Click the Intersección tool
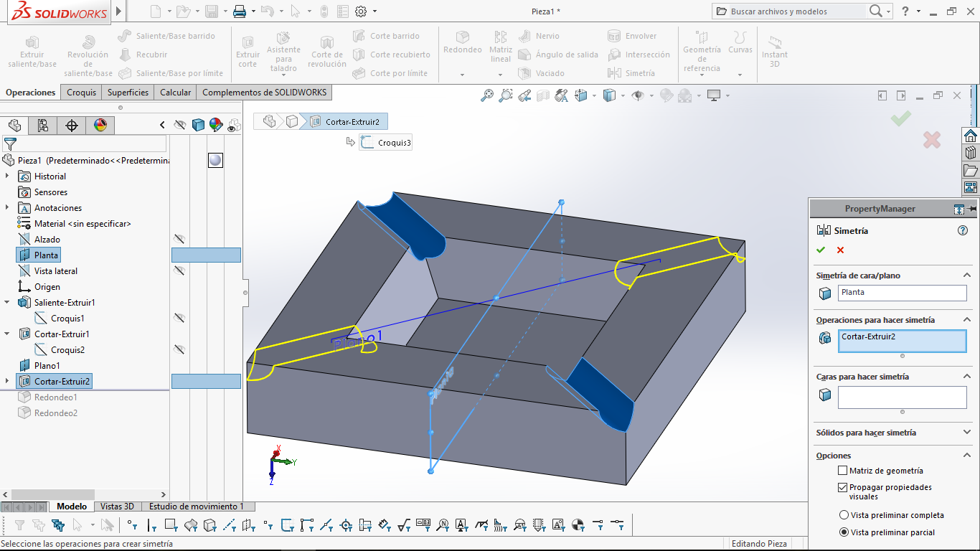This screenshot has width=980, height=551. click(x=639, y=55)
